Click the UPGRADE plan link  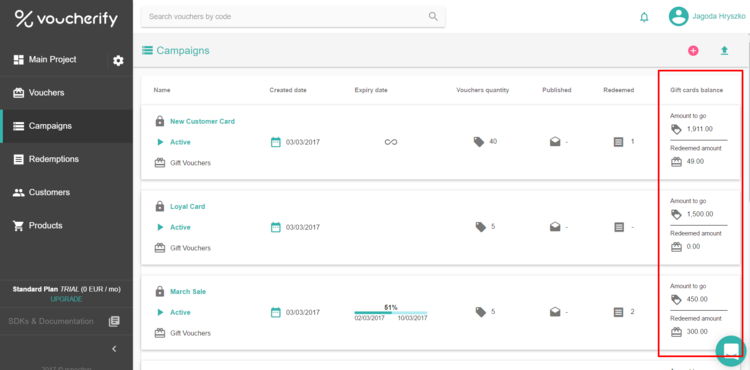66,299
